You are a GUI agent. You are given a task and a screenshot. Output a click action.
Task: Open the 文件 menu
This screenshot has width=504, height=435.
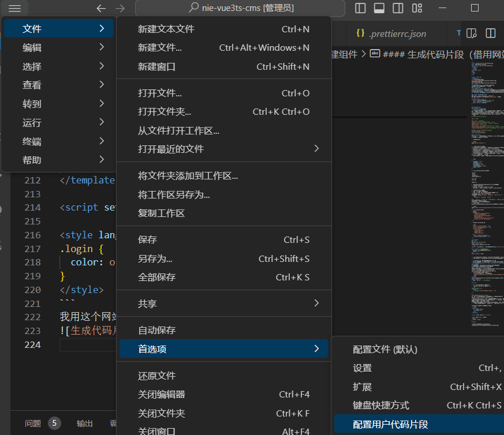coord(59,29)
